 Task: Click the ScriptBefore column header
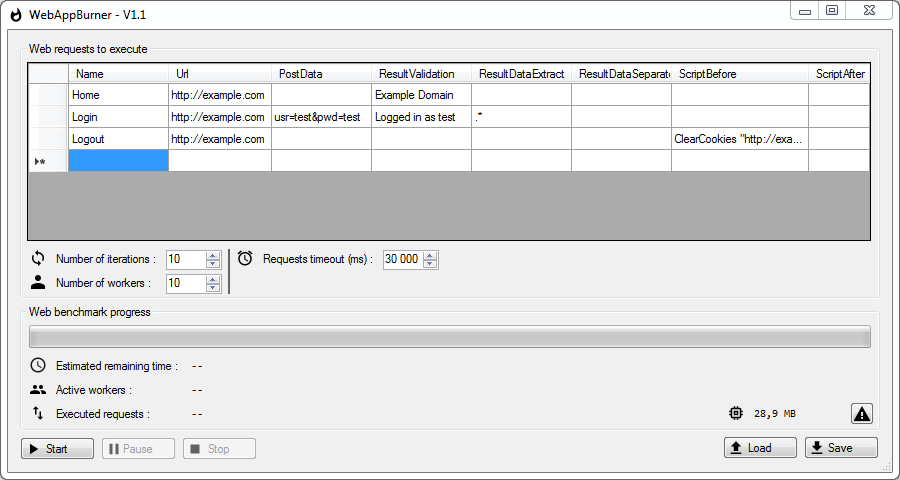tap(740, 73)
